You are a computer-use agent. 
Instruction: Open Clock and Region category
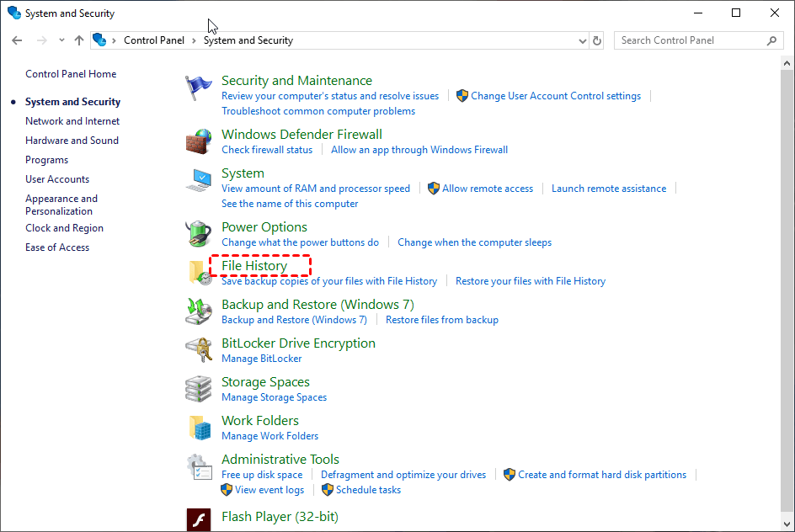coord(64,228)
